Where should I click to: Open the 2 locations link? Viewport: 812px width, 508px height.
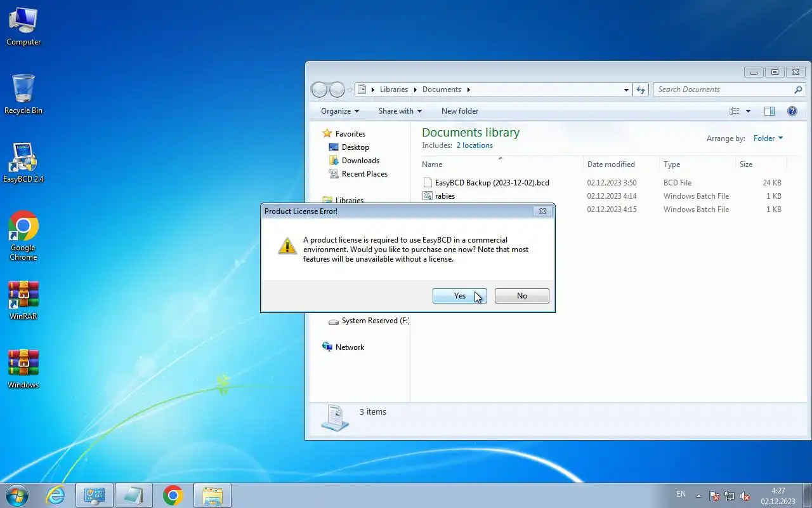point(475,145)
